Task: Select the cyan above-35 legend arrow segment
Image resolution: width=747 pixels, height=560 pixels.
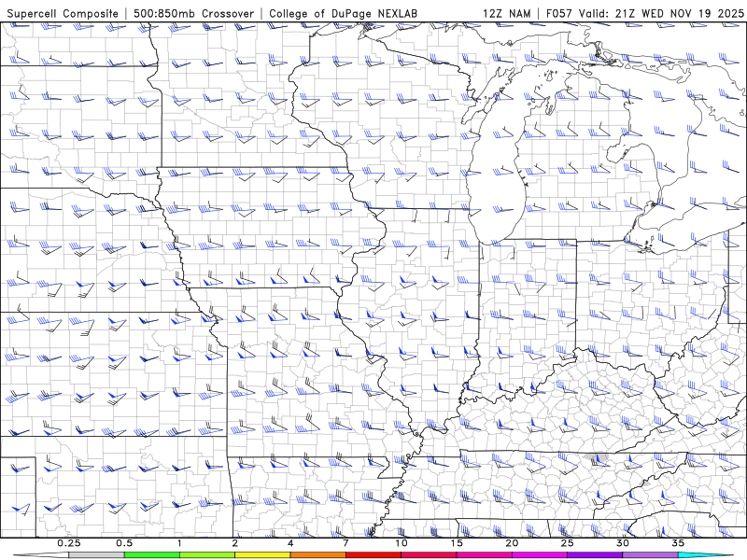Action: pyautogui.click(x=705, y=555)
